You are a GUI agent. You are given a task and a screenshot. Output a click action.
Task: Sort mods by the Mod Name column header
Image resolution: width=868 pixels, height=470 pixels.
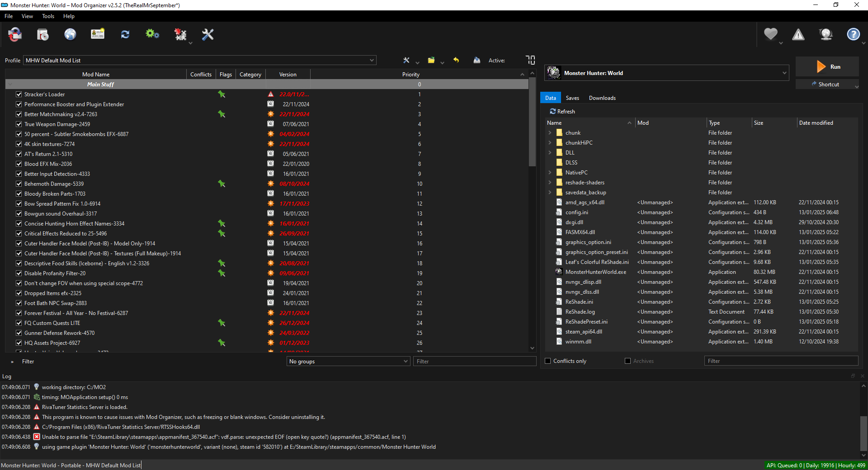96,75
